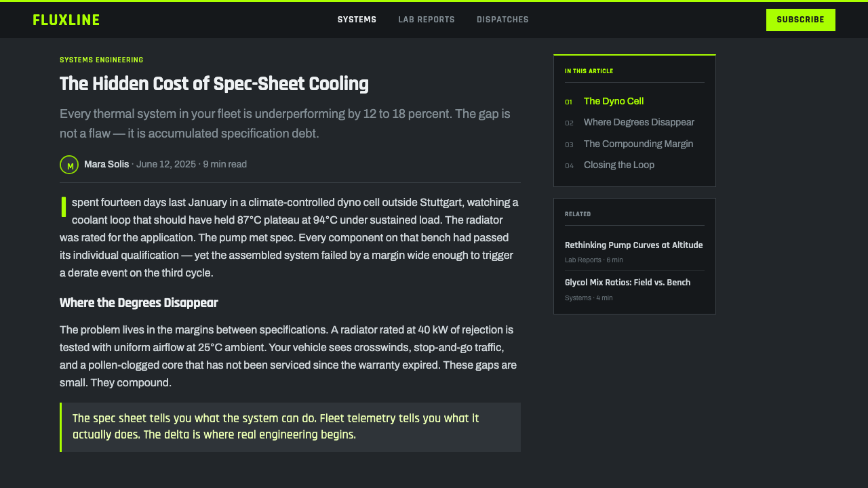Open the Systems nav item

click(357, 20)
